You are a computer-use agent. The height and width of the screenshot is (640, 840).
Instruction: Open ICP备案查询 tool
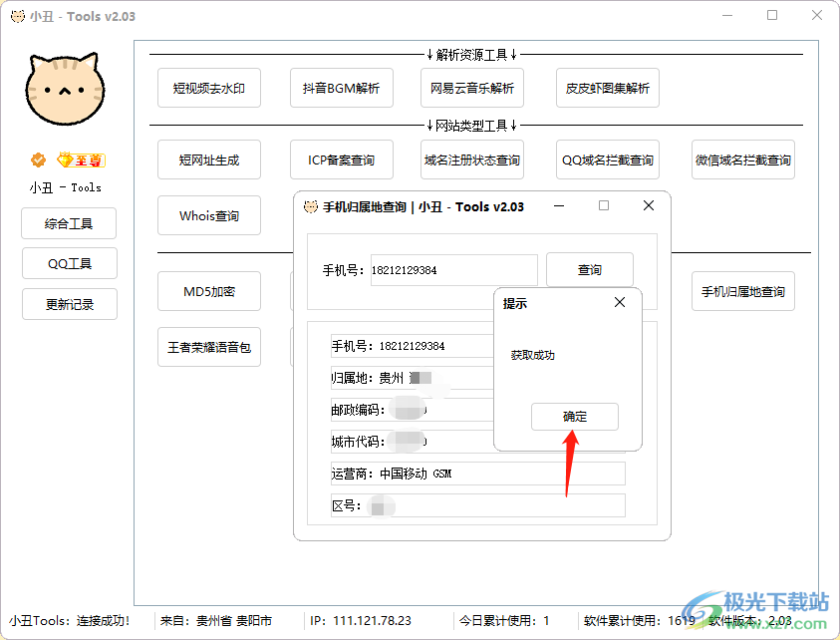tap(341, 160)
